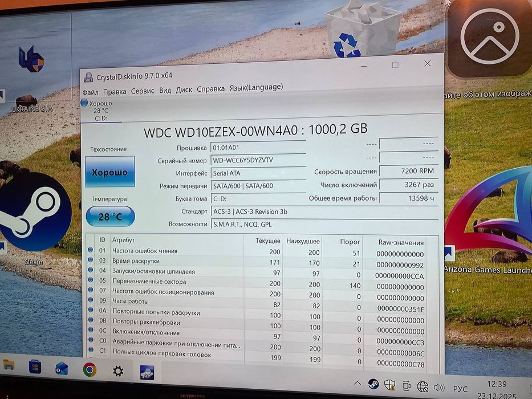Open the Справка menu
532x399 pixels.
tap(210, 89)
